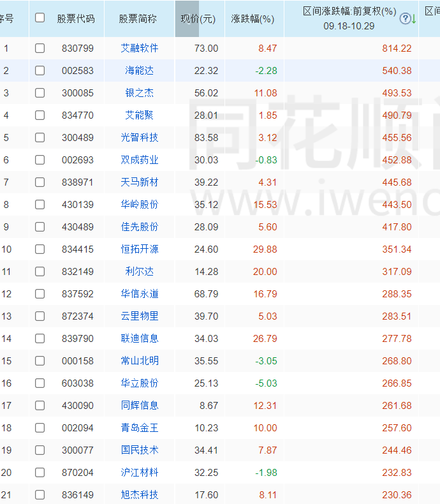This screenshot has height=504, width=440.
Task: Click the help question mark icon in header
Action: coord(405,19)
